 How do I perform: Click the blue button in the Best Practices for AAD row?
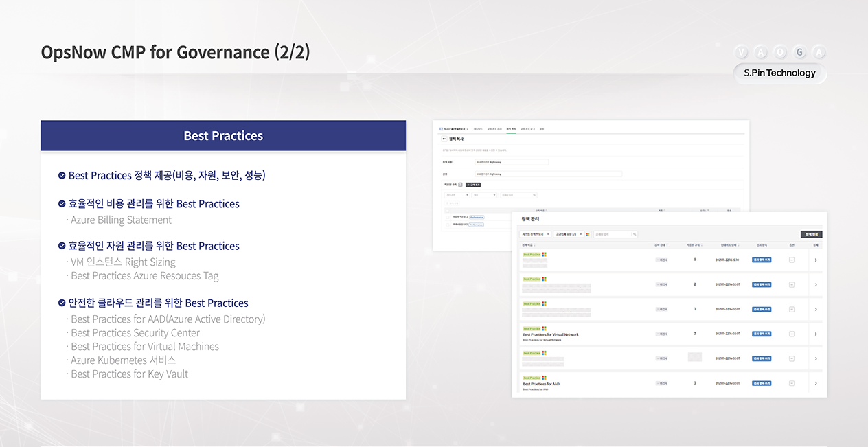762,383
